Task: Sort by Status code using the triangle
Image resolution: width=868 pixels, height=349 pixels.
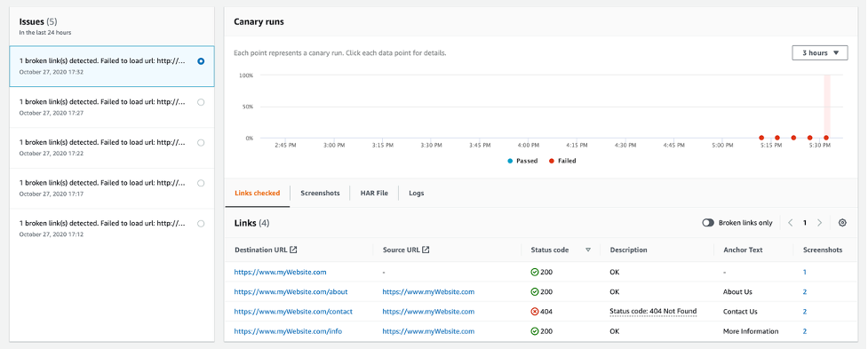Action: point(588,250)
